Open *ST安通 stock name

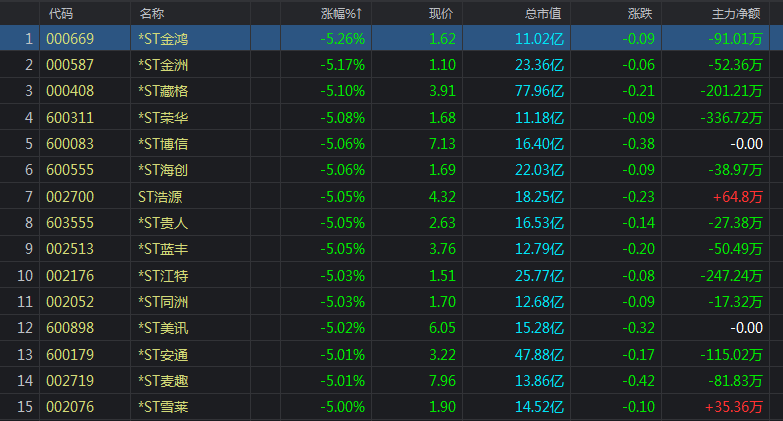tap(163, 355)
